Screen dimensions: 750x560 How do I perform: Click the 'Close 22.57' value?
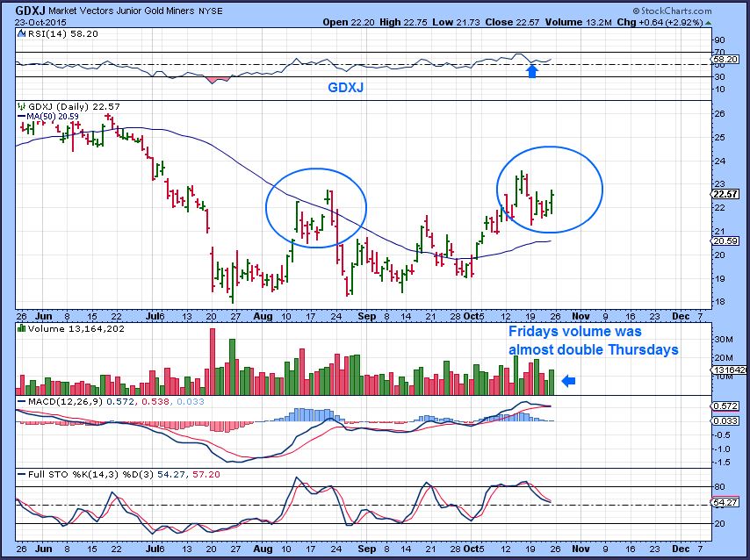[x=512, y=22]
